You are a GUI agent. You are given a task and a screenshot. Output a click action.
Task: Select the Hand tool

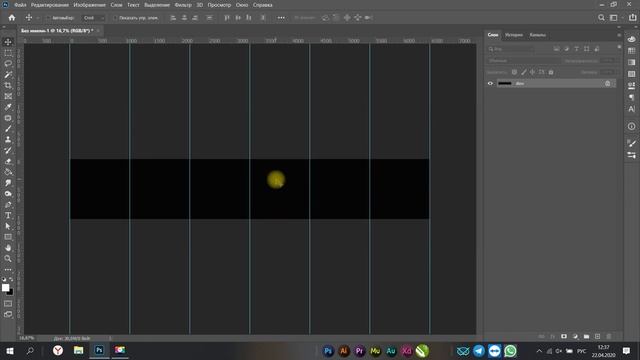[8, 248]
